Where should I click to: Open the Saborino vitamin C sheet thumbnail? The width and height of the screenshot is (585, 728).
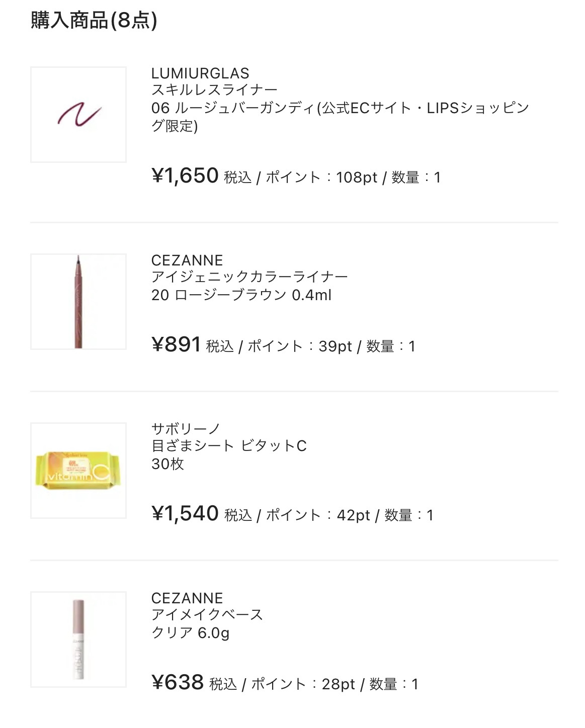click(x=78, y=471)
